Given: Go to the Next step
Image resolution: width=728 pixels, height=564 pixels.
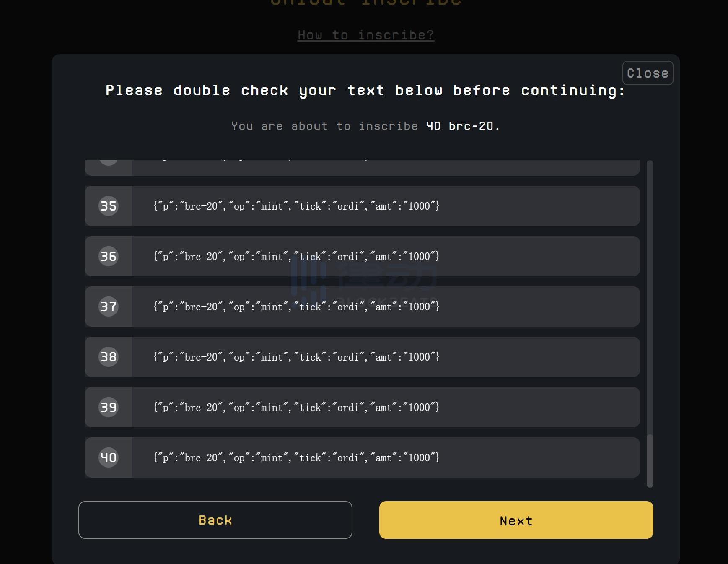Looking at the screenshot, I should coord(516,520).
